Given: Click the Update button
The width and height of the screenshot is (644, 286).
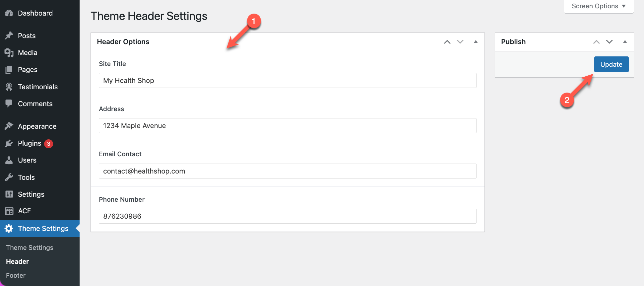Looking at the screenshot, I should 611,64.
